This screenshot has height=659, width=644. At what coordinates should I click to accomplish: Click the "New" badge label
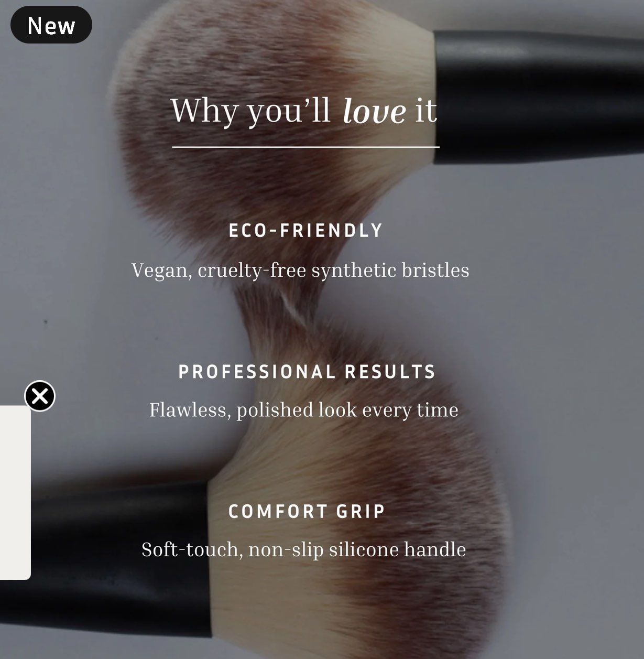pyautogui.click(x=51, y=25)
